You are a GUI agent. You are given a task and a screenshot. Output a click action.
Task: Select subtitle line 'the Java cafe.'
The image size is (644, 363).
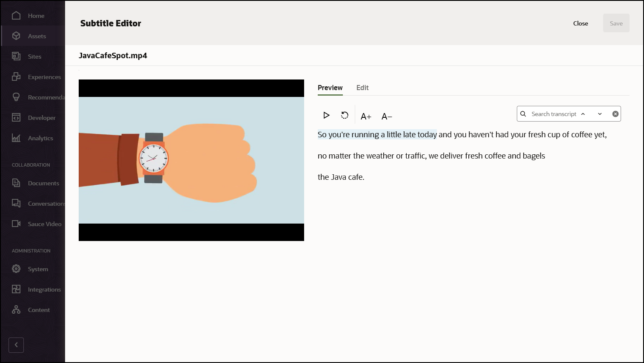click(341, 177)
